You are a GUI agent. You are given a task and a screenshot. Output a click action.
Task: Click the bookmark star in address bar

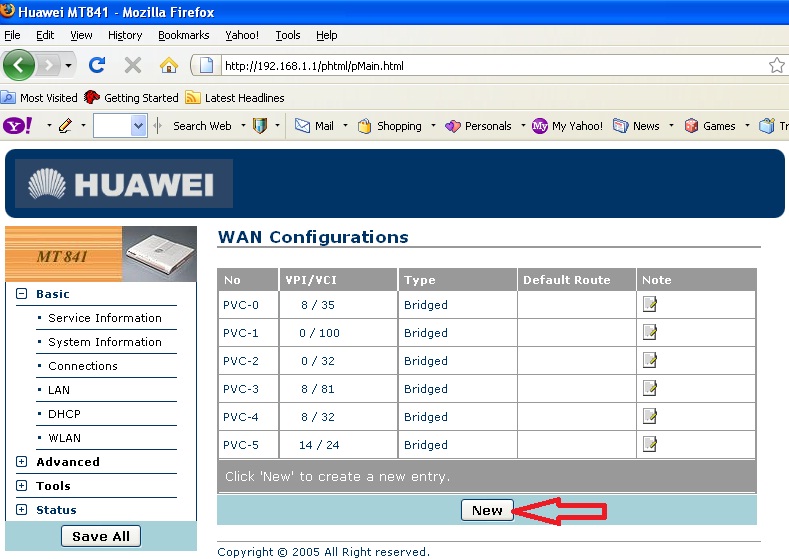coord(776,65)
